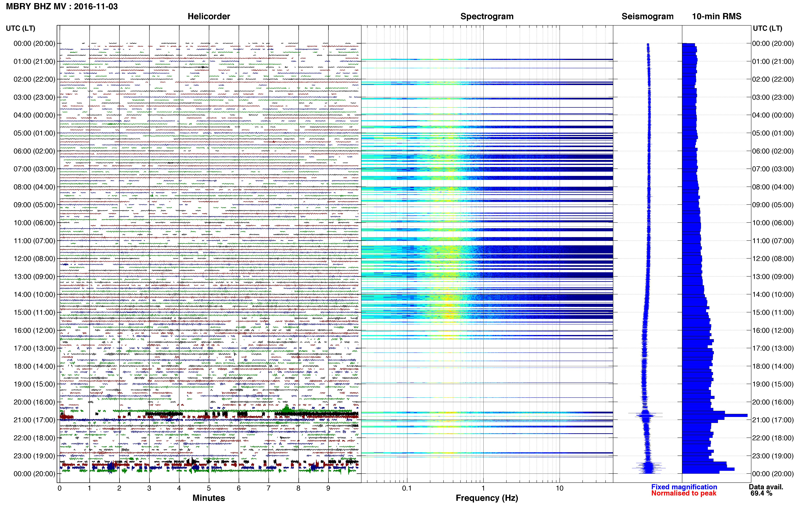
Task: Click the red 'Normalised to peak' legend text
Action: tap(684, 493)
